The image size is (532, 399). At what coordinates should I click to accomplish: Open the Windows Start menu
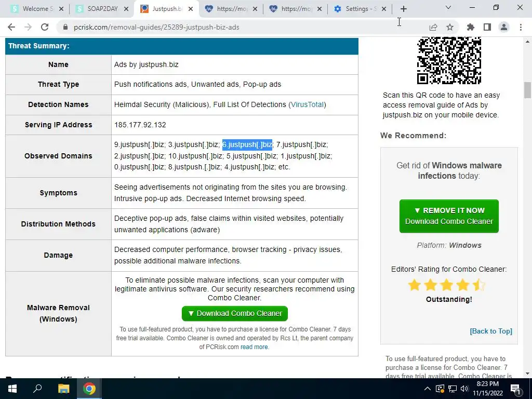pos(12,389)
